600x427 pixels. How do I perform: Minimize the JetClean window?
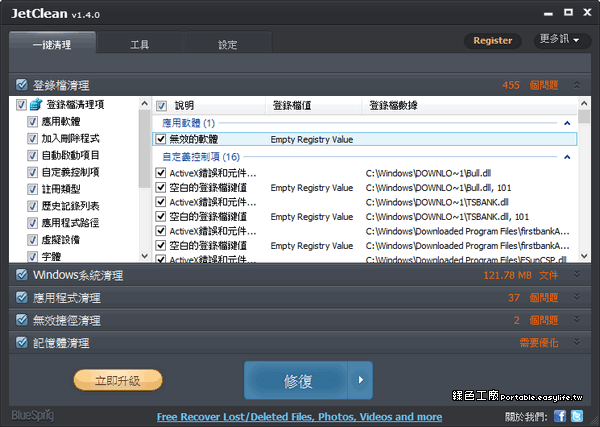click(x=548, y=13)
